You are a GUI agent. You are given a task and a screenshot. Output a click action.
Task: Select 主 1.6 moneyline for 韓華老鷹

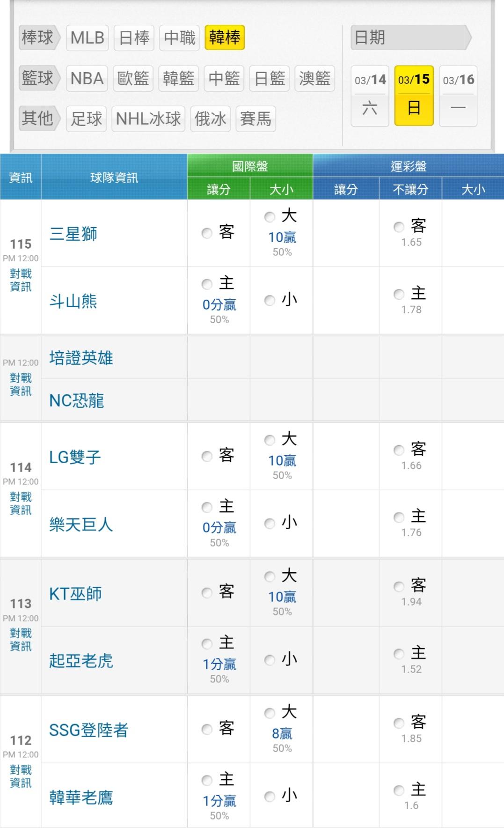(x=399, y=791)
